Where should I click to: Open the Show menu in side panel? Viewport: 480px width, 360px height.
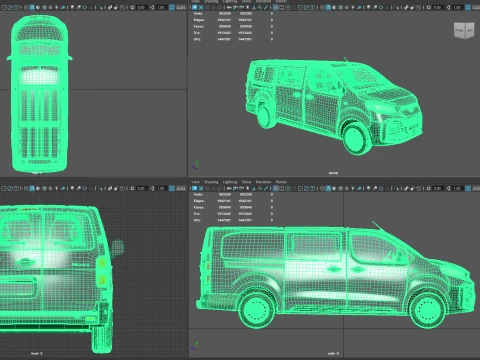click(x=246, y=182)
